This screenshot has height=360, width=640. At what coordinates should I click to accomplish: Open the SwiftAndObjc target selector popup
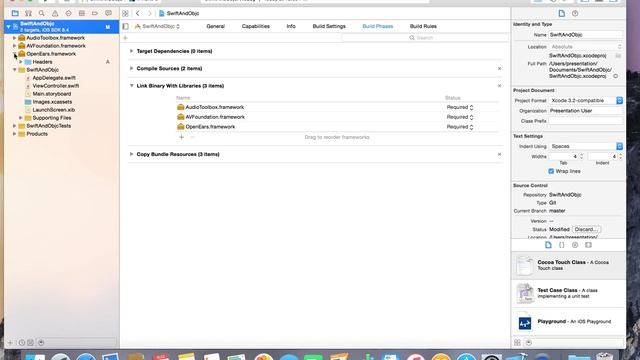pyautogui.click(x=158, y=26)
